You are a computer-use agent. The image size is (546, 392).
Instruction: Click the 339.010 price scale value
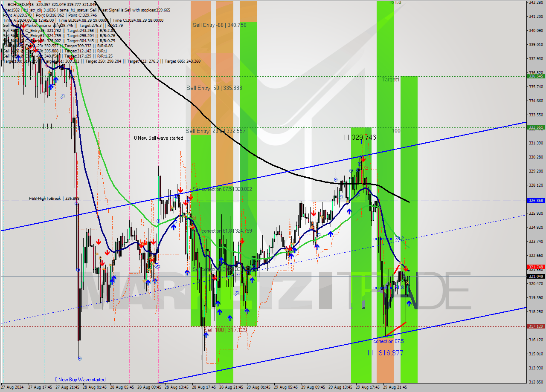[x=535, y=44]
